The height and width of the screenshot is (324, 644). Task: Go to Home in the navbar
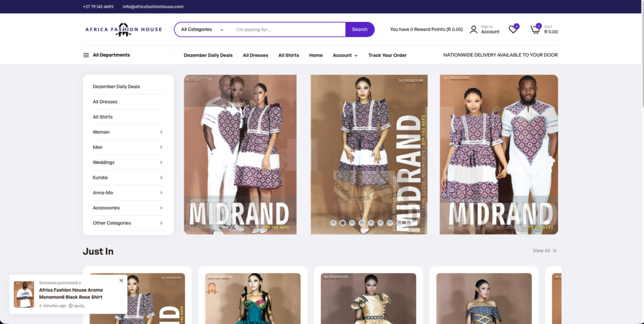[x=316, y=55]
